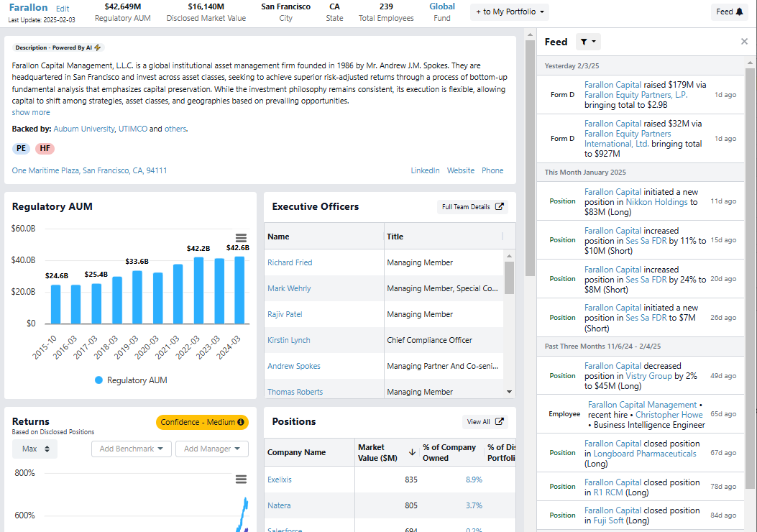The height and width of the screenshot is (532, 757).
Task: Click the Title column header
Action: (444, 237)
